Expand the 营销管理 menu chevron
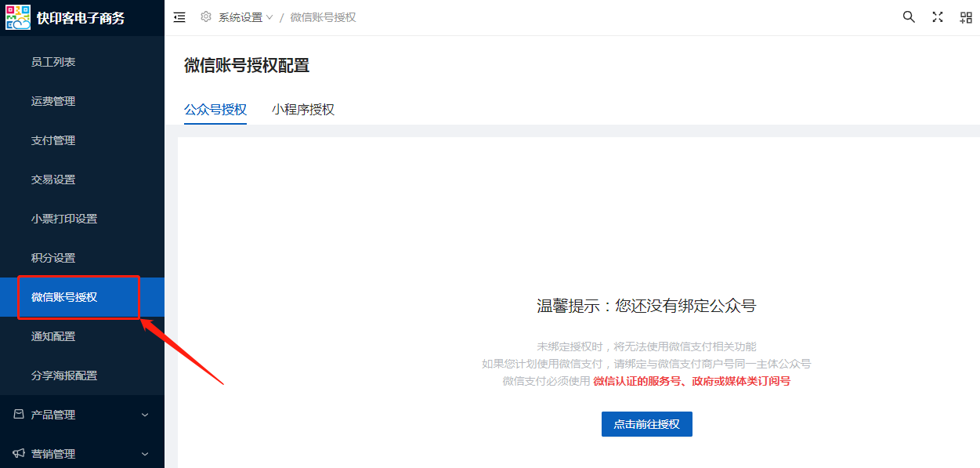 145,454
